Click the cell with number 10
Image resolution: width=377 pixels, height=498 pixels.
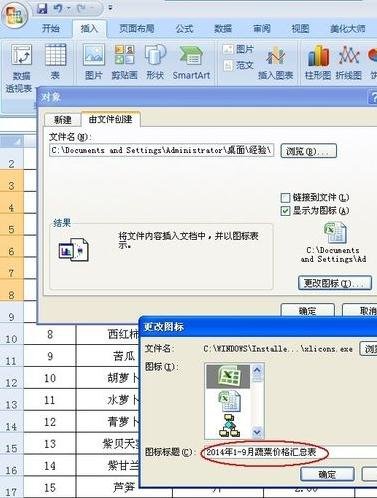pyautogui.click(x=50, y=378)
